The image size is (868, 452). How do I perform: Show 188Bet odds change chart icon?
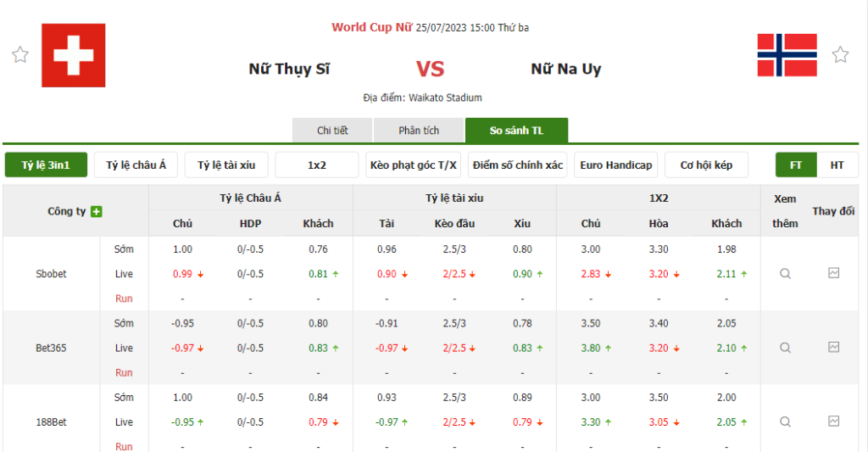(834, 421)
